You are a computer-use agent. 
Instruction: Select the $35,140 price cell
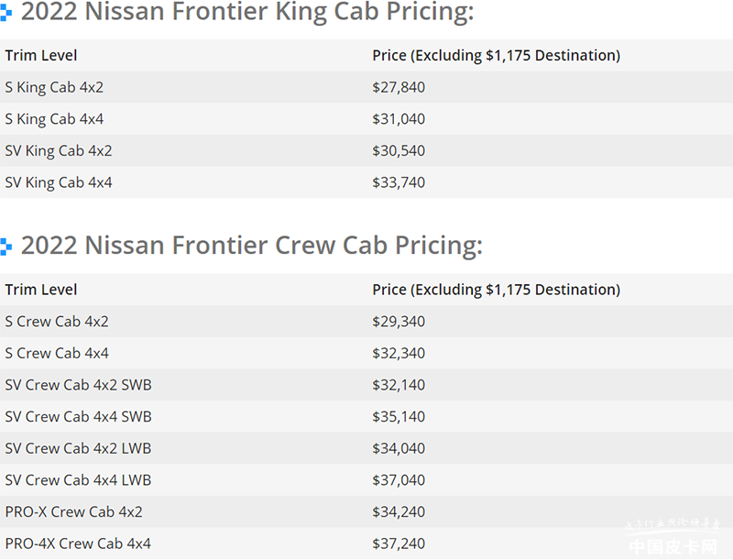point(399,417)
